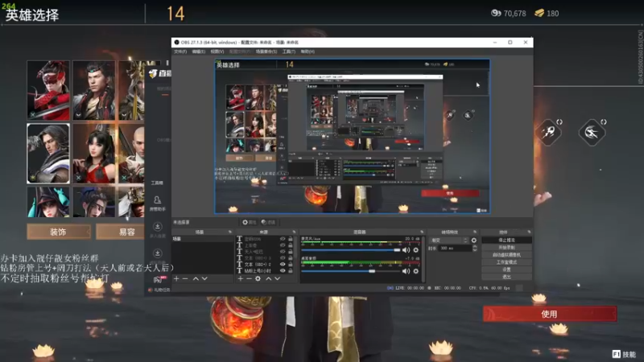Click the lowest download icon in the sidebar
The height and width of the screenshot is (362, 644).
click(157, 253)
